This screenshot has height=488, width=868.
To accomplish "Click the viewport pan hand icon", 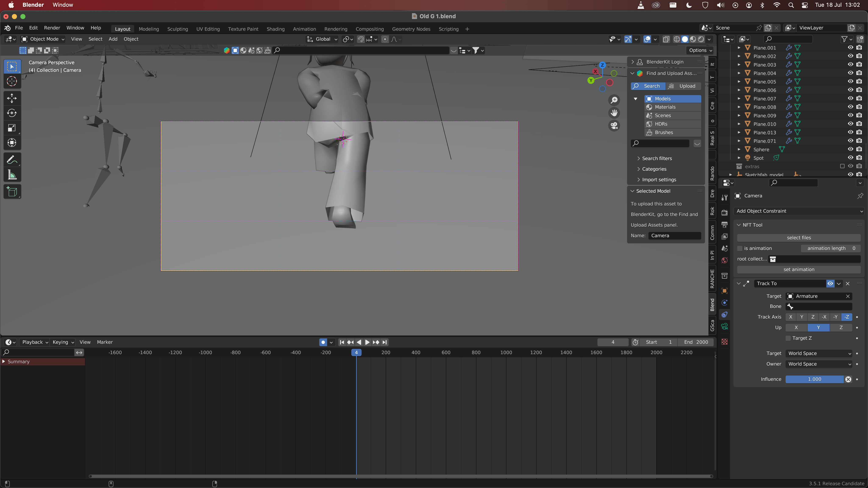I will 614,113.
